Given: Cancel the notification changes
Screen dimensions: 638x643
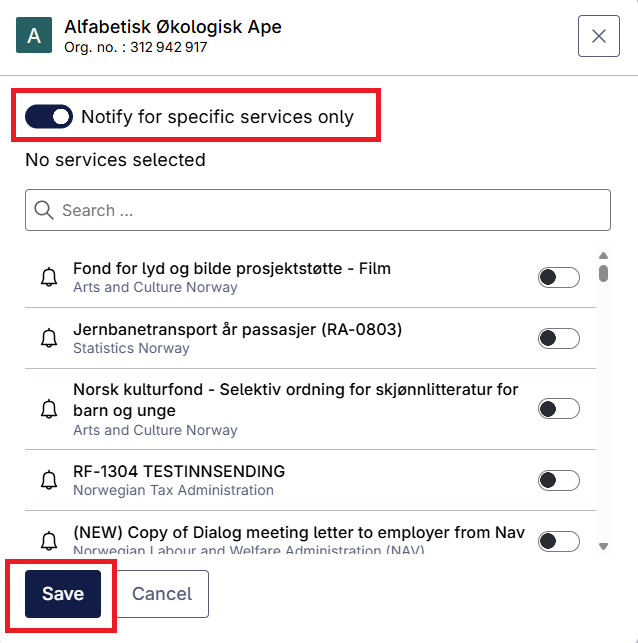Looking at the screenshot, I should 162,594.
